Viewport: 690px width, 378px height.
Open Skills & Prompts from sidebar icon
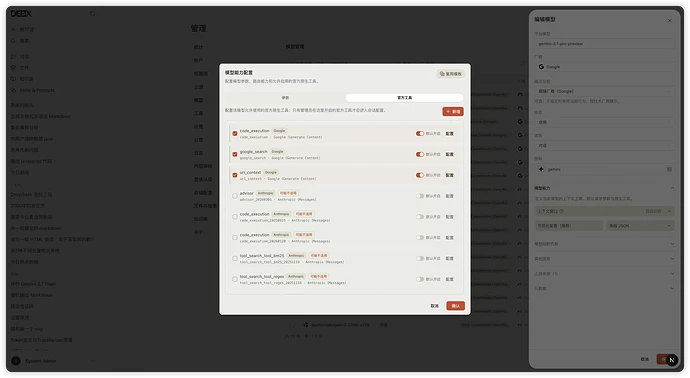tap(14, 90)
